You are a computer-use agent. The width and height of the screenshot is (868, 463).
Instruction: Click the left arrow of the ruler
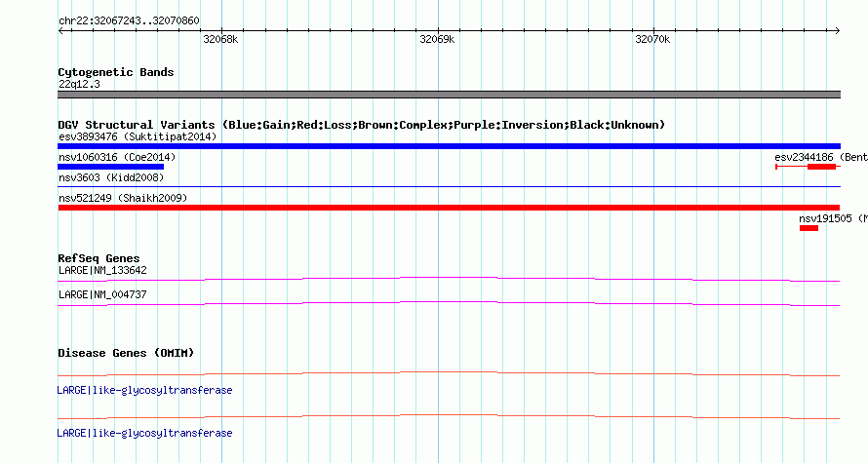pyautogui.click(x=61, y=31)
